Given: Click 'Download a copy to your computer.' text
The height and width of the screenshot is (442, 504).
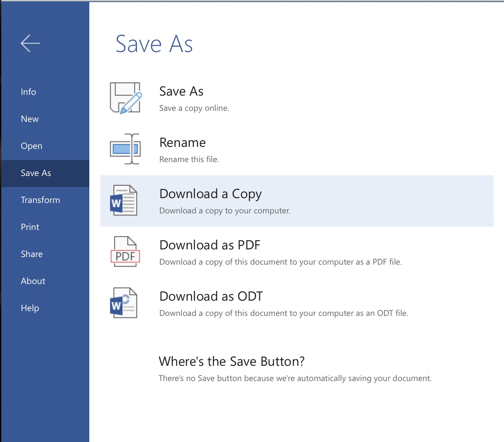Looking at the screenshot, I should pyautogui.click(x=225, y=211).
